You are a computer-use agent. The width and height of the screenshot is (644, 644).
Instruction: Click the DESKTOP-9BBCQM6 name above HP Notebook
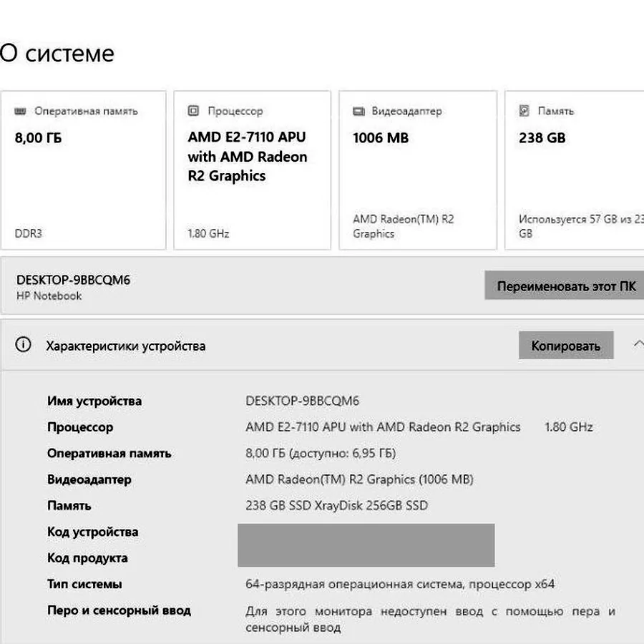tap(73, 280)
